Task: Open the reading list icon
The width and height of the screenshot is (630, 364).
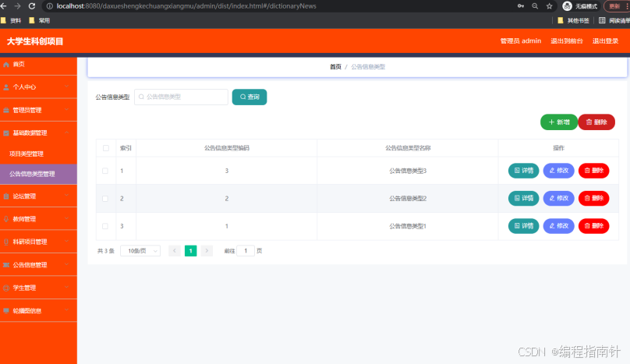Action: click(602, 20)
